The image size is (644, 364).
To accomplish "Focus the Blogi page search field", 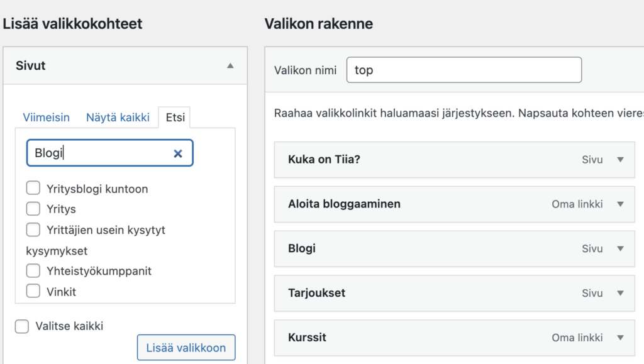I will 109,153.
